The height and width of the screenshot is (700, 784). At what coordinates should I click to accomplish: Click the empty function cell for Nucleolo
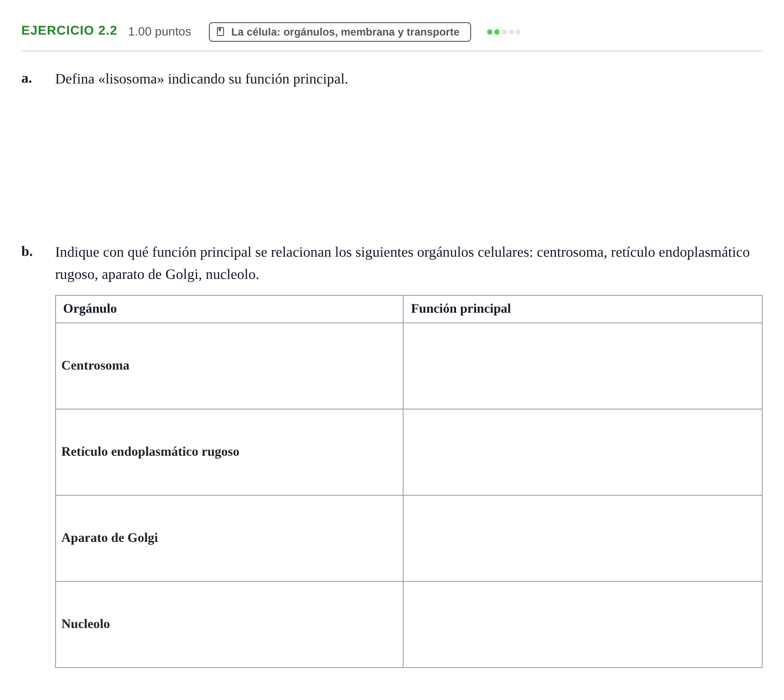click(x=582, y=624)
